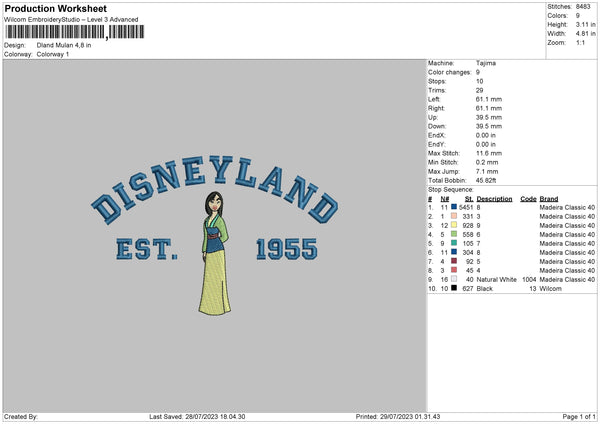Click the teal swatch in stop 5
Image resolution: width=600 pixels, height=424 pixels.
coord(455,242)
